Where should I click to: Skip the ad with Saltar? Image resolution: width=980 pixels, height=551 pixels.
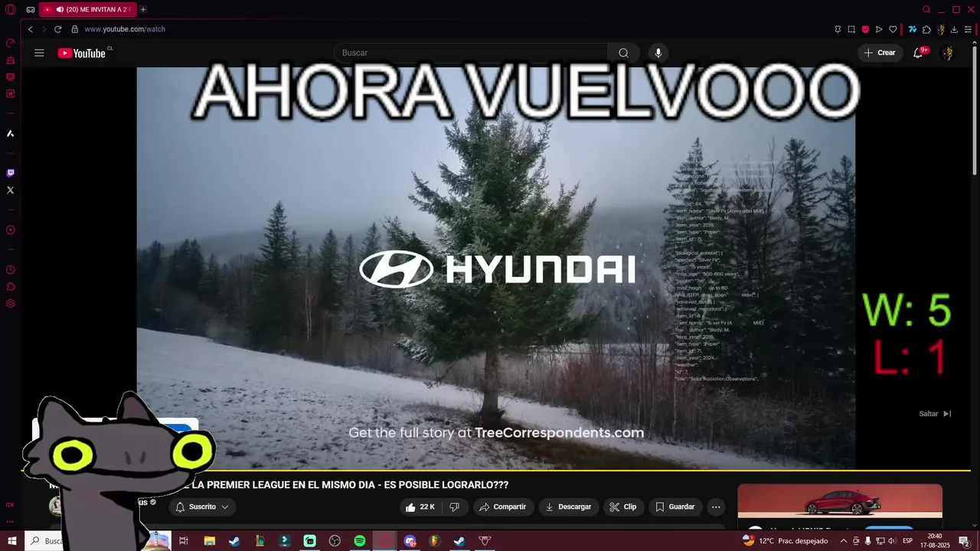point(935,414)
